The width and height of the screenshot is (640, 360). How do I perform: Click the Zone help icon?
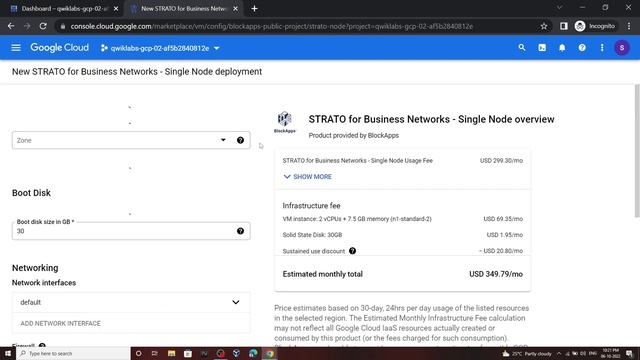pos(240,140)
